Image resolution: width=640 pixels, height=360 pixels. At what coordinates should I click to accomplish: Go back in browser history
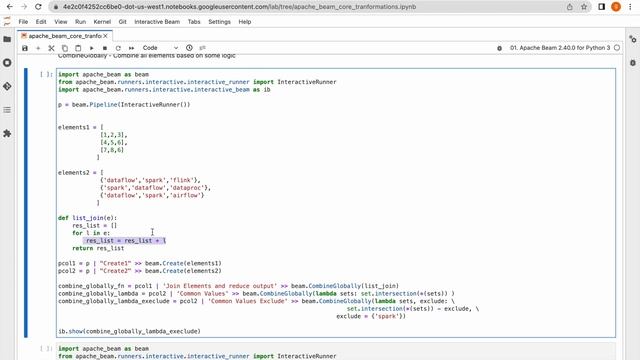pyautogui.click(x=10, y=7)
